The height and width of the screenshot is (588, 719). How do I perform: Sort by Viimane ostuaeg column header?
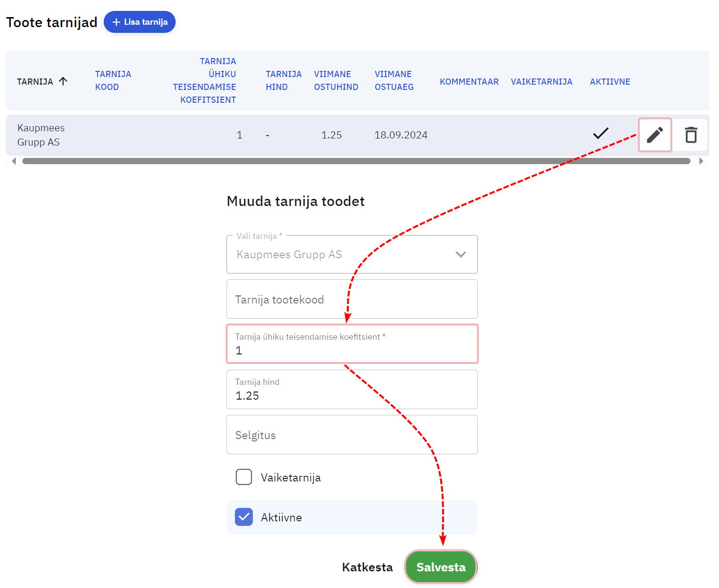(x=394, y=80)
